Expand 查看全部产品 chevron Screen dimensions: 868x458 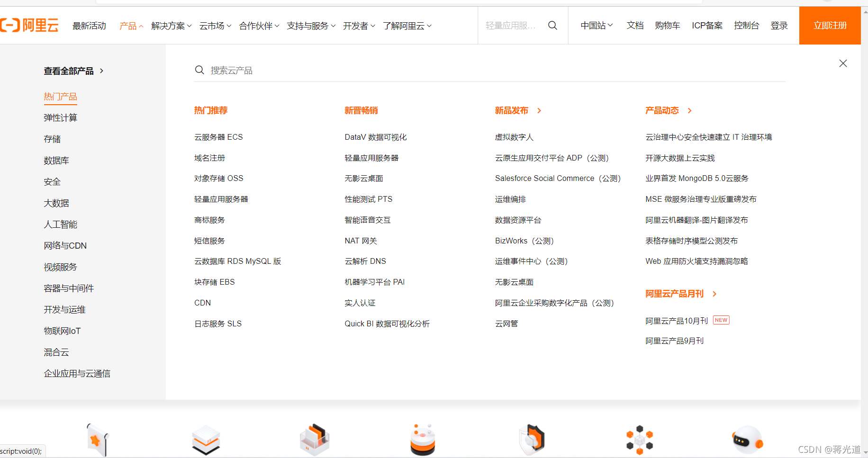tap(101, 71)
